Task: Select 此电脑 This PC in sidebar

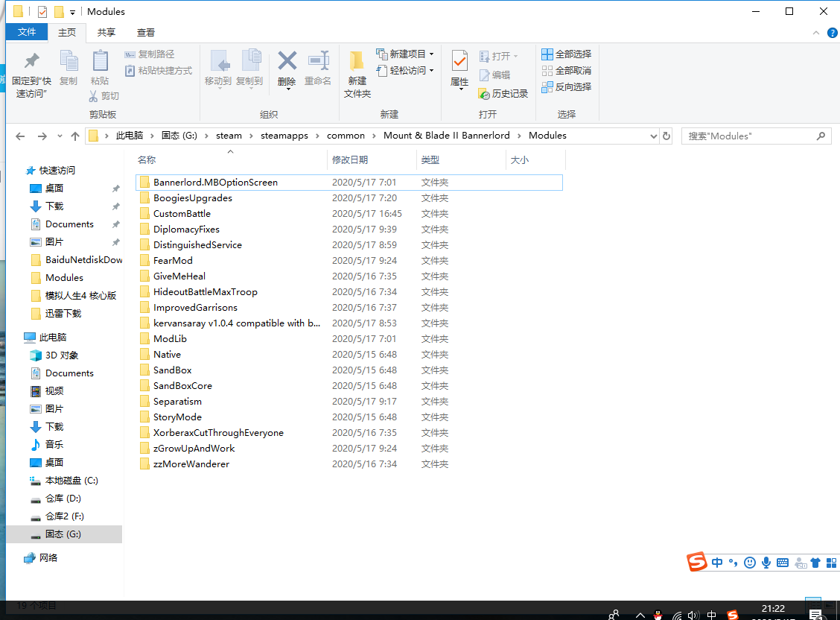Action: click(x=52, y=337)
